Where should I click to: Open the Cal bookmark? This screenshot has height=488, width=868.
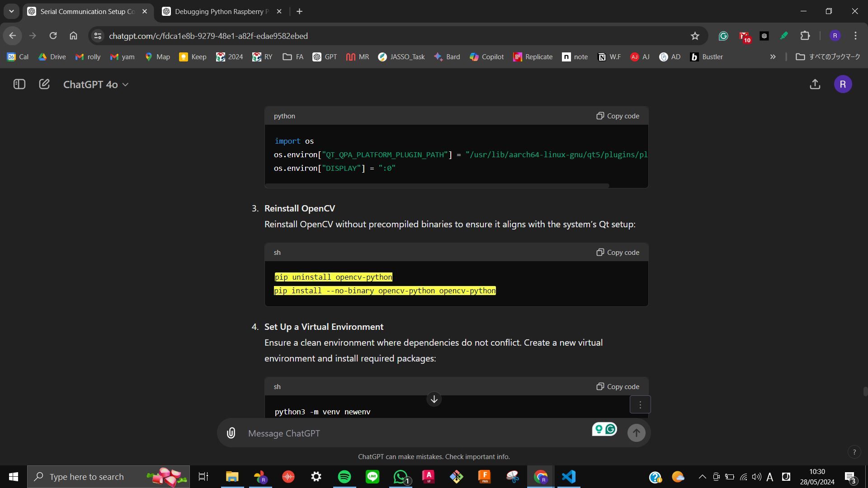point(18,57)
